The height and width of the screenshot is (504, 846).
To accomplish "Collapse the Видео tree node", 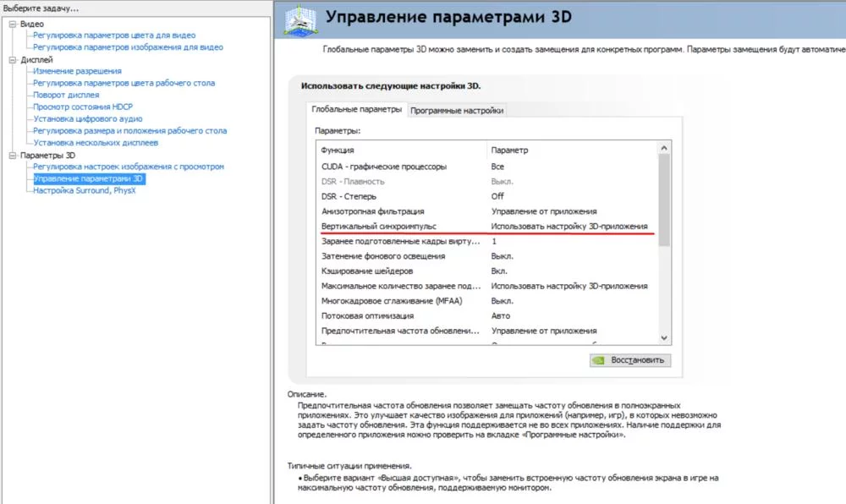I will click(13, 25).
